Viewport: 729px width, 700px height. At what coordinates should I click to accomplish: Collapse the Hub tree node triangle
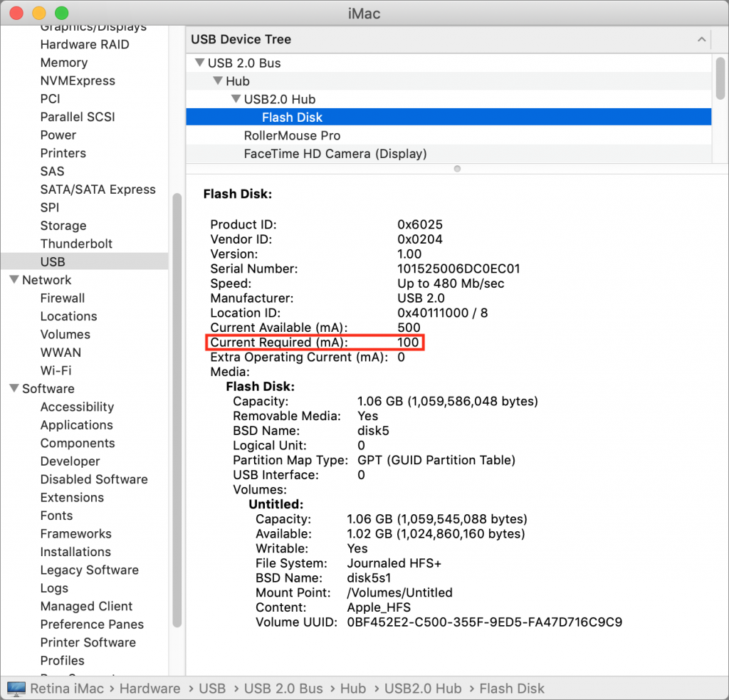click(217, 81)
